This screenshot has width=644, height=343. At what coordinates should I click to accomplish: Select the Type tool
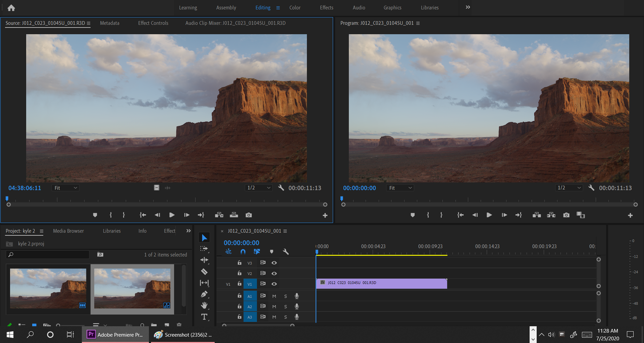tap(204, 317)
